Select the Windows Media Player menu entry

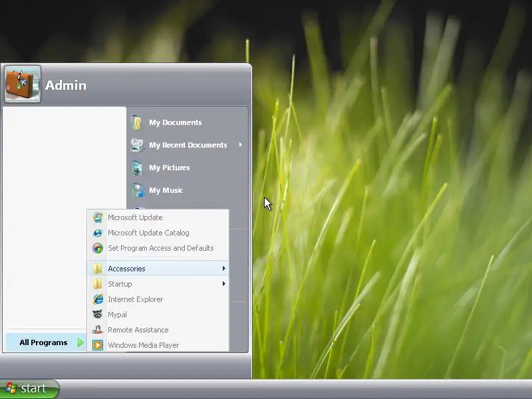[158, 345]
